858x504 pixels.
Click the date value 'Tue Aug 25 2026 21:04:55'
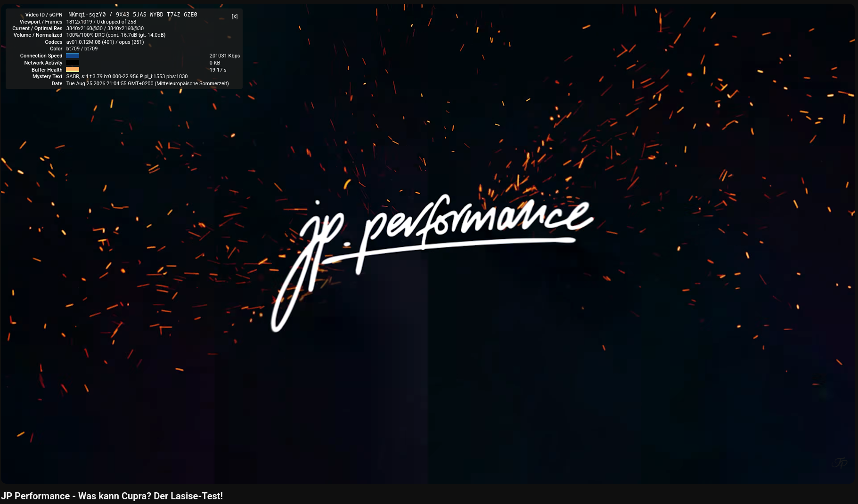coord(147,83)
